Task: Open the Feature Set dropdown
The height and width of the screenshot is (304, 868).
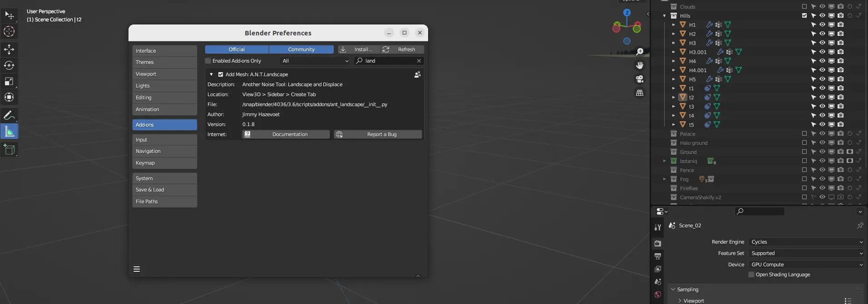Action: coord(806,253)
